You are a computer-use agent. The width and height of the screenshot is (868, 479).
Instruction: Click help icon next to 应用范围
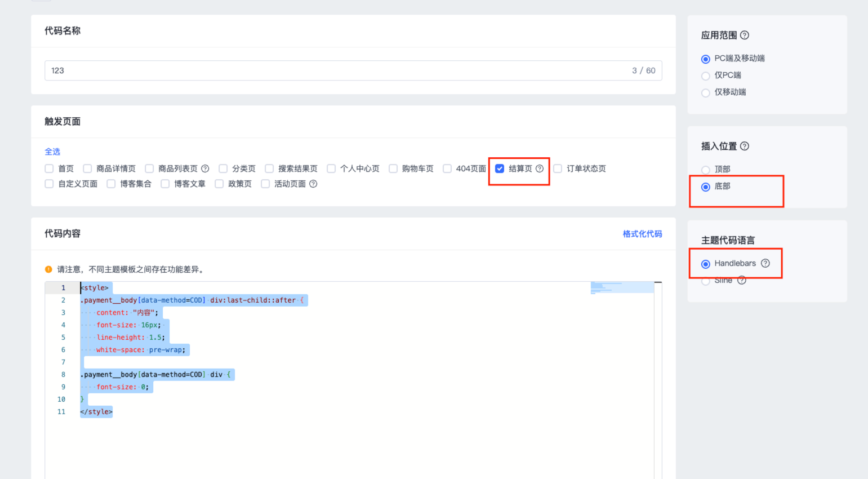click(x=745, y=35)
